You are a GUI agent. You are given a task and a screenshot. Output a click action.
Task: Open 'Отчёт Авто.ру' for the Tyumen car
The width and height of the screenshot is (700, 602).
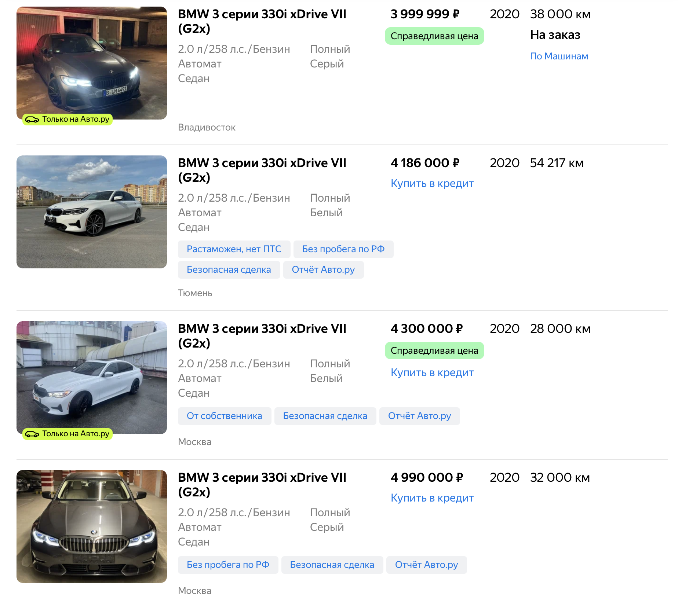[x=323, y=270]
